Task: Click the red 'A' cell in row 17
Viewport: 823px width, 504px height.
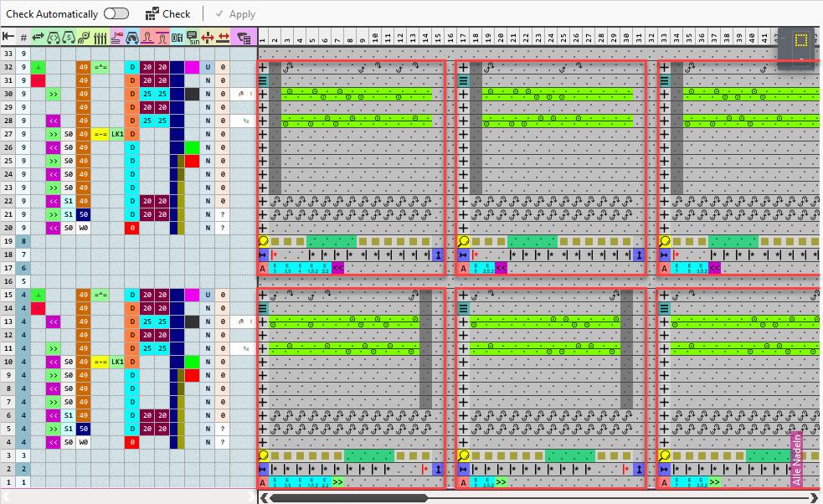Action: pyautogui.click(x=263, y=269)
